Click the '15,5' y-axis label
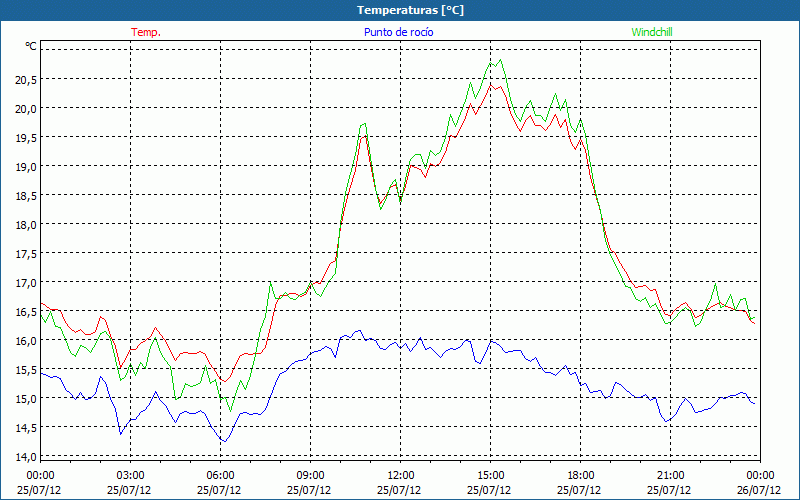 tap(27, 369)
